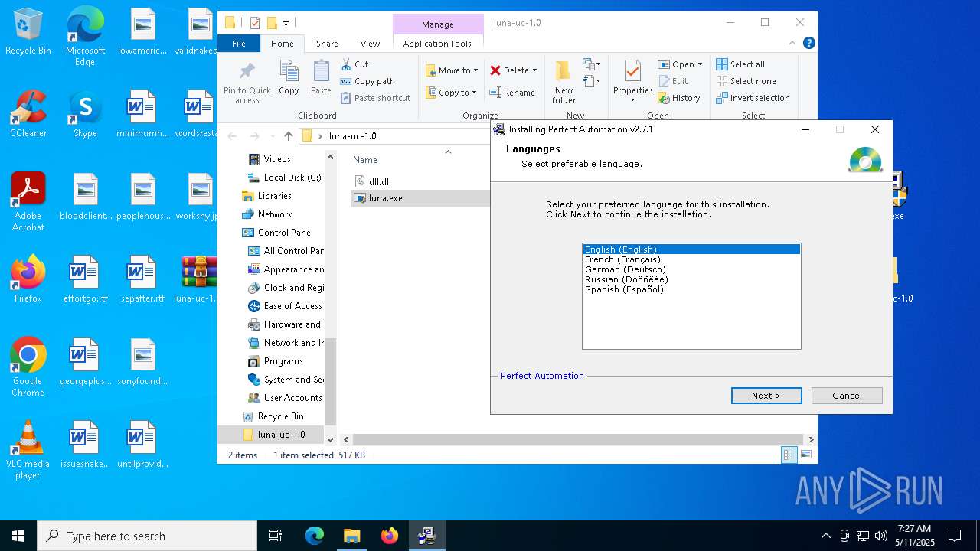Select French (Français) in language list

(691, 259)
